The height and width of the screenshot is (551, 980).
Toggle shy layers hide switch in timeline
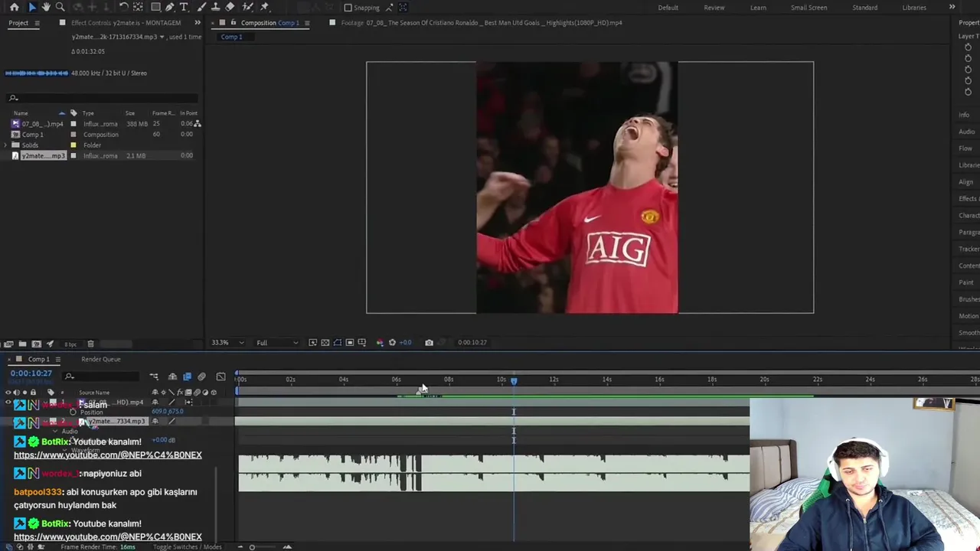point(172,377)
